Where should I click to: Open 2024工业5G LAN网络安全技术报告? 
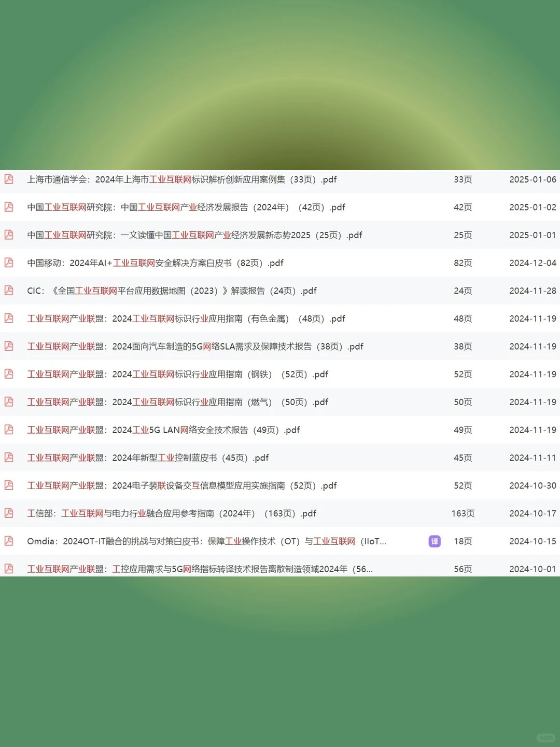point(163,430)
